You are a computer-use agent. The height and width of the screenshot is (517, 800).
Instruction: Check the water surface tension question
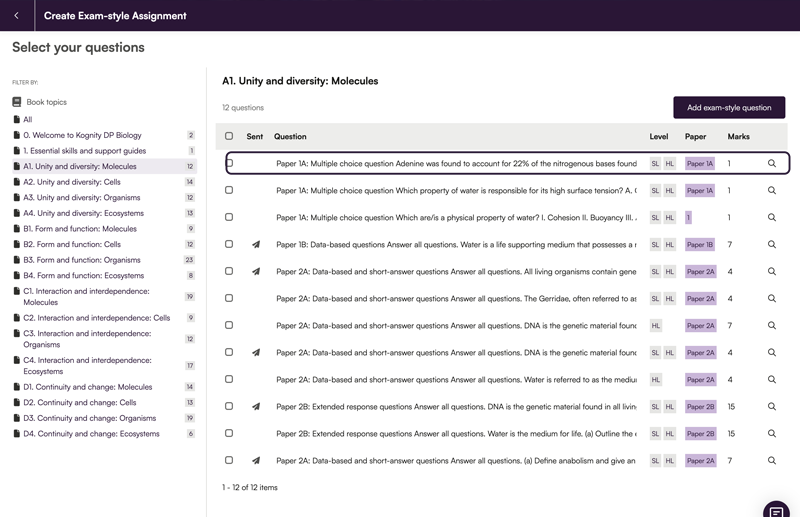[x=229, y=190]
